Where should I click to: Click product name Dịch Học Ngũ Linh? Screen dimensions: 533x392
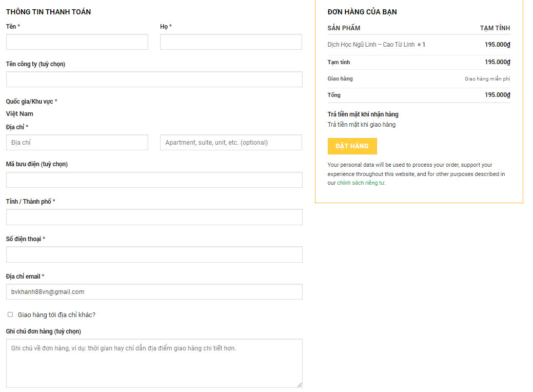371,45
